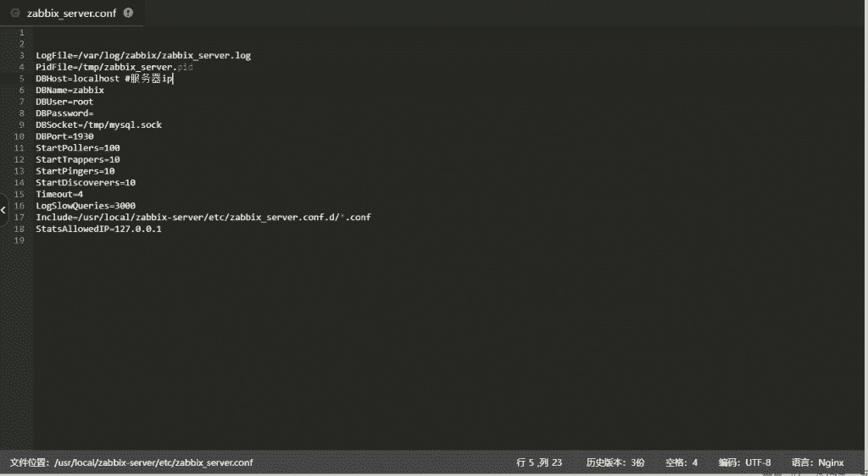
Task: Click the file path in the status bar
Action: (131, 462)
